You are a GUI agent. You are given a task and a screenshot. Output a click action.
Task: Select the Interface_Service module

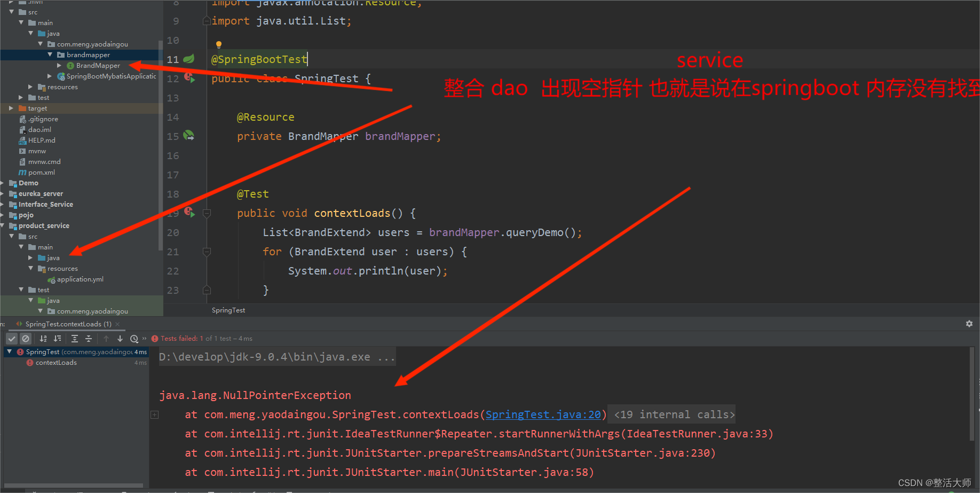tap(46, 205)
